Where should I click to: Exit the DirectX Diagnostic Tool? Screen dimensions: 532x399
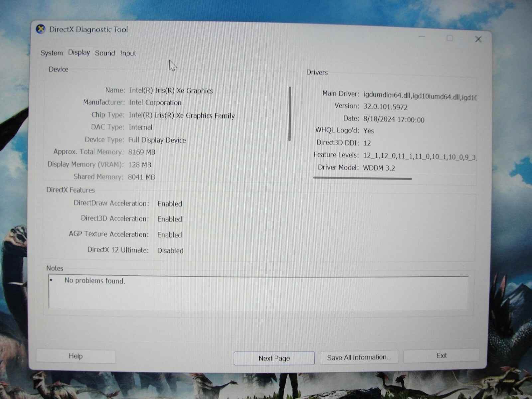[x=441, y=355]
